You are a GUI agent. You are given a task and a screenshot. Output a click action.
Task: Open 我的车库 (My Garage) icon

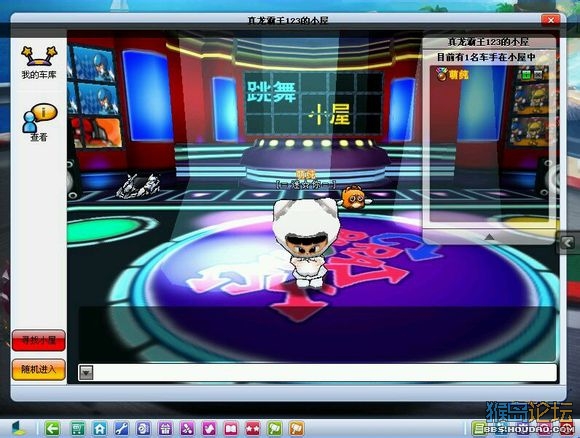(39, 62)
